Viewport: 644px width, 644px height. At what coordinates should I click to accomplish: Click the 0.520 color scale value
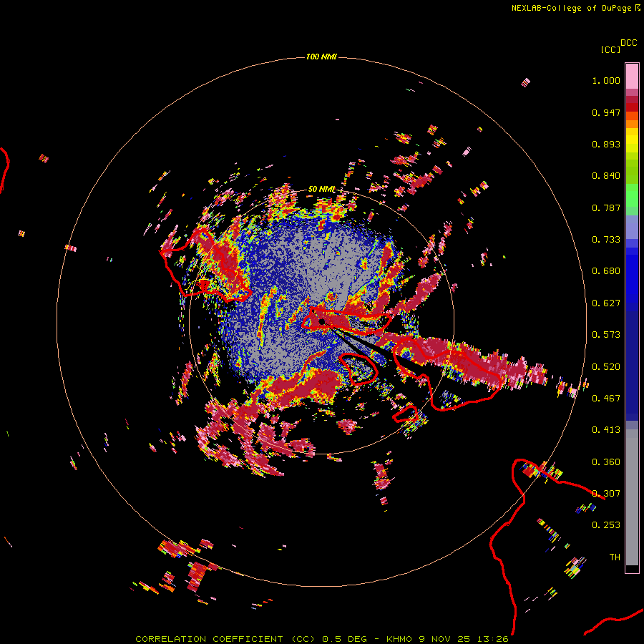[606, 367]
